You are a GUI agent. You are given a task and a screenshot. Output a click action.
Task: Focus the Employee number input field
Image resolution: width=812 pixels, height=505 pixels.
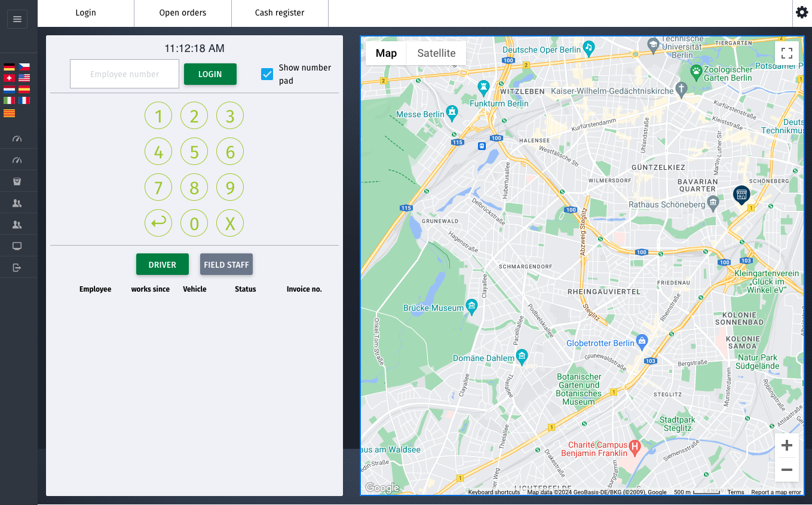tap(124, 74)
